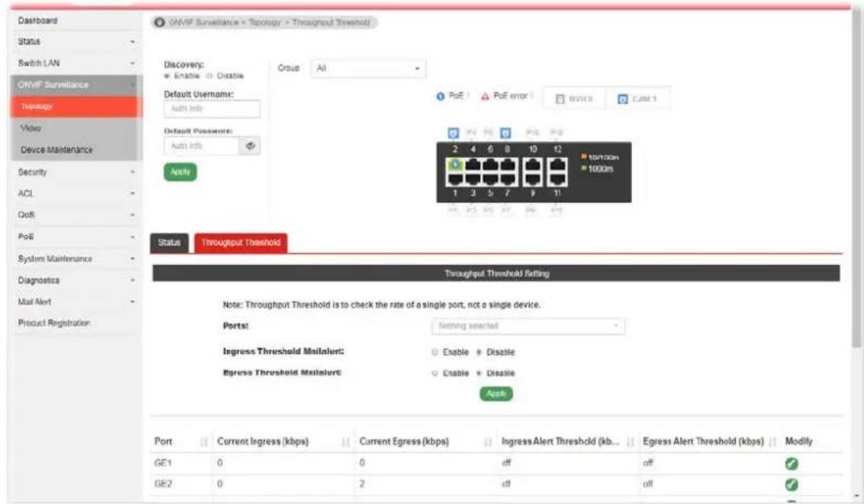Select switch port 4 in the diagram
The height and width of the screenshot is (504, 864).
(473, 165)
